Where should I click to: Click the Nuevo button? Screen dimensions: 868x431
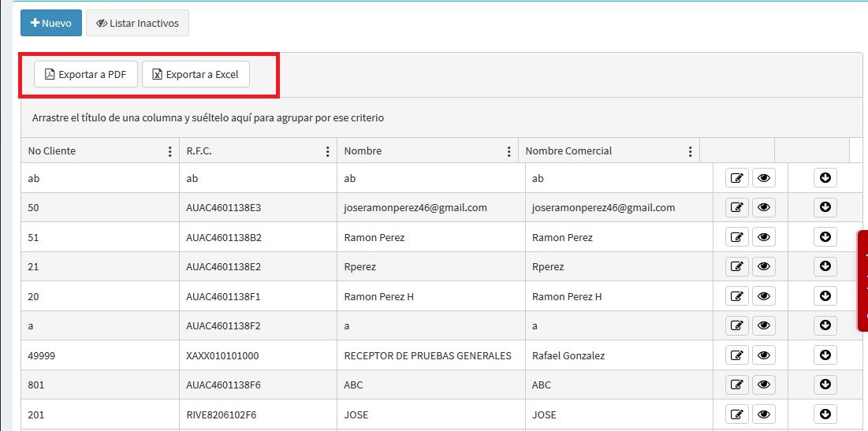coord(51,24)
